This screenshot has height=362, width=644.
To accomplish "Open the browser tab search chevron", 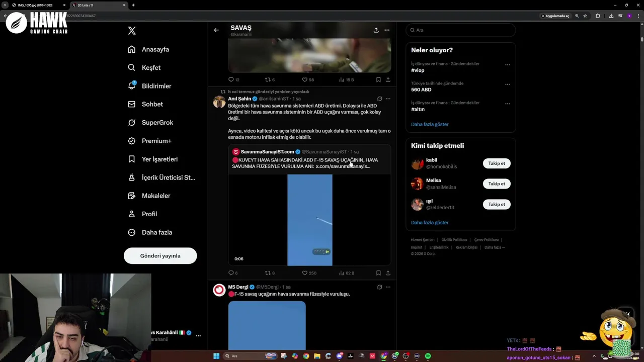I will pos(5,5).
